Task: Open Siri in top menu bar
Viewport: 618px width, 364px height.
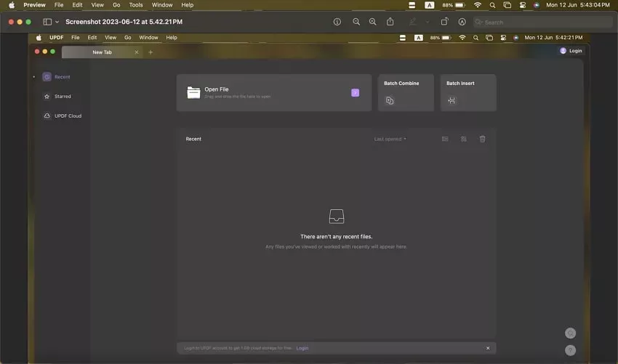Action: [537, 5]
